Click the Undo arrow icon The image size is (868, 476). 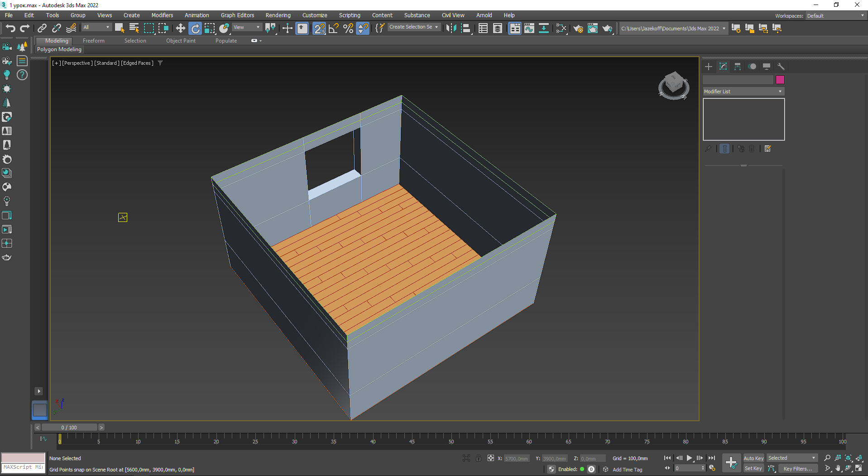click(10, 29)
